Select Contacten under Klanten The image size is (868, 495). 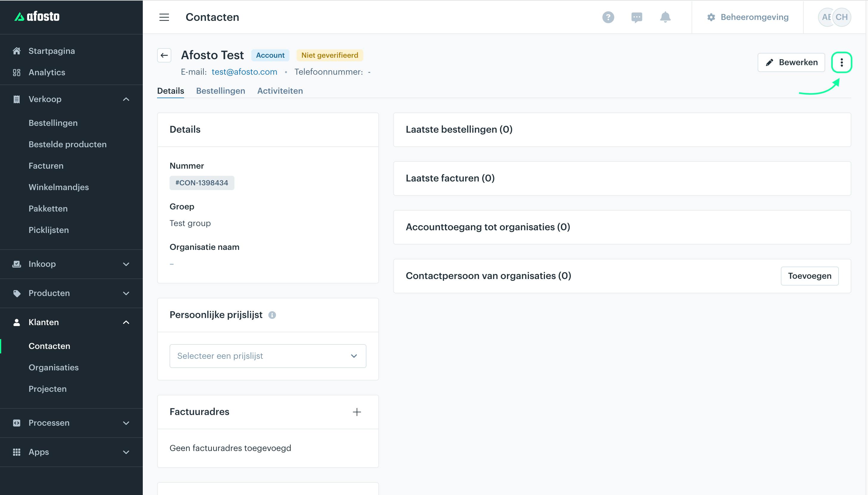pyautogui.click(x=49, y=346)
